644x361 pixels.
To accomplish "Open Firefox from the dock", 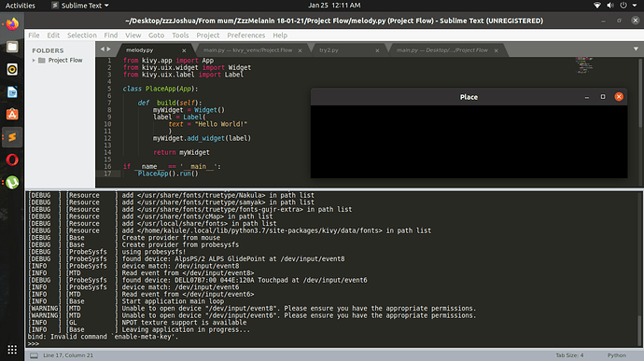I will click(12, 24).
